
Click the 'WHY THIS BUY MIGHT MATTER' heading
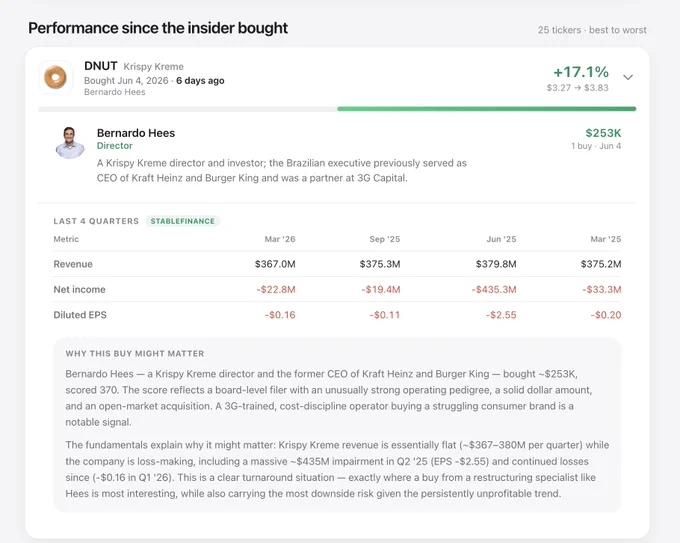[x=135, y=353]
